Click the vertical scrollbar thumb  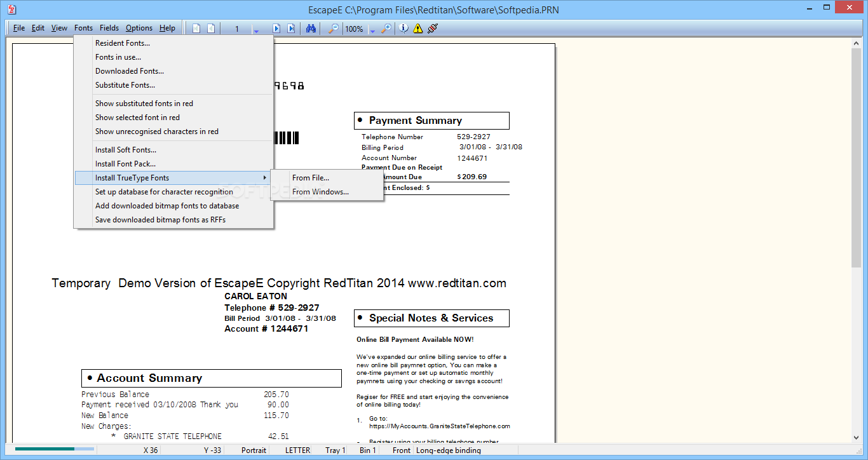[x=856, y=157]
